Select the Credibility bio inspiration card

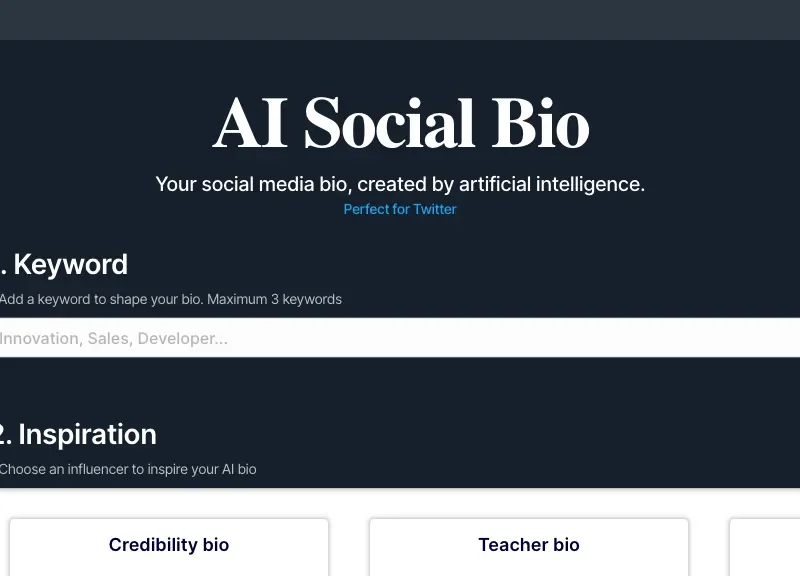[168, 545]
